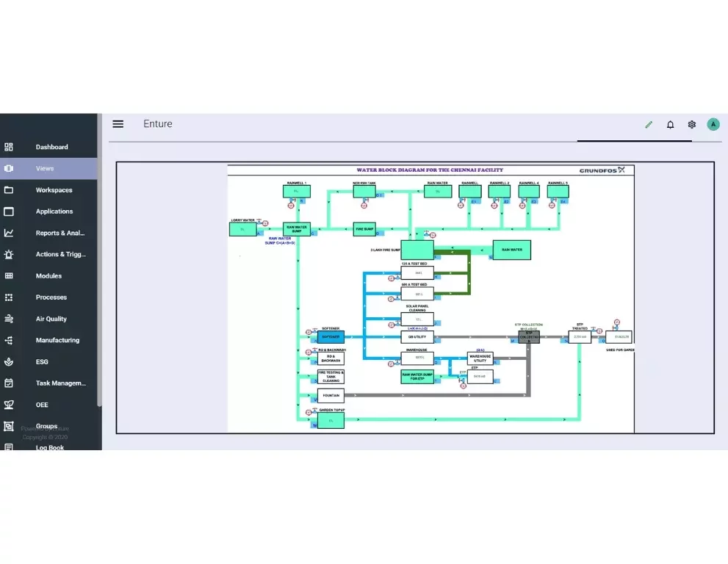Open the Processes grid icon
728x564 pixels.
pos(10,297)
